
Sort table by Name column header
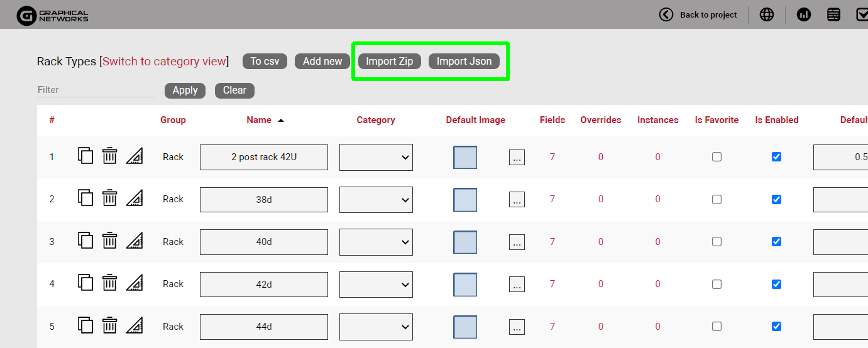[259, 120]
